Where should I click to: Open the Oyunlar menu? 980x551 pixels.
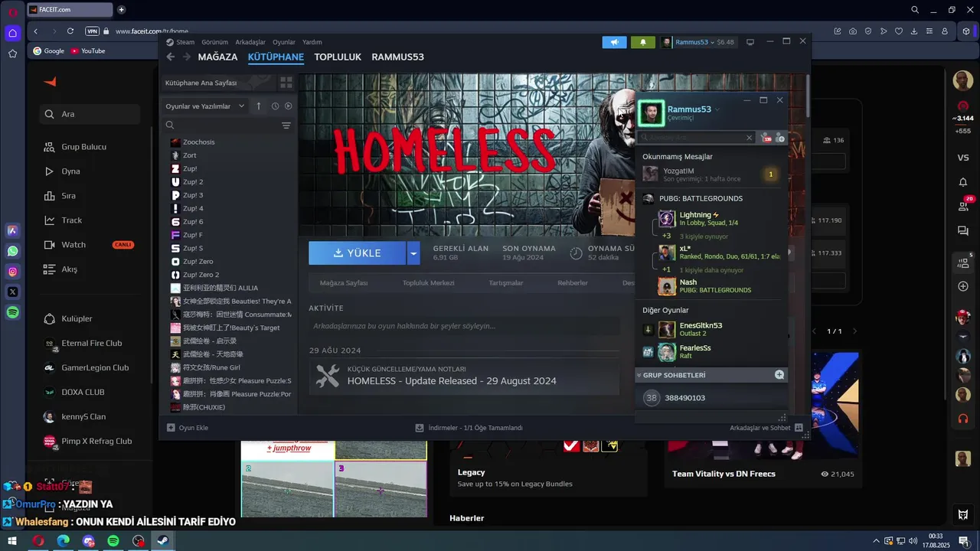pyautogui.click(x=284, y=42)
